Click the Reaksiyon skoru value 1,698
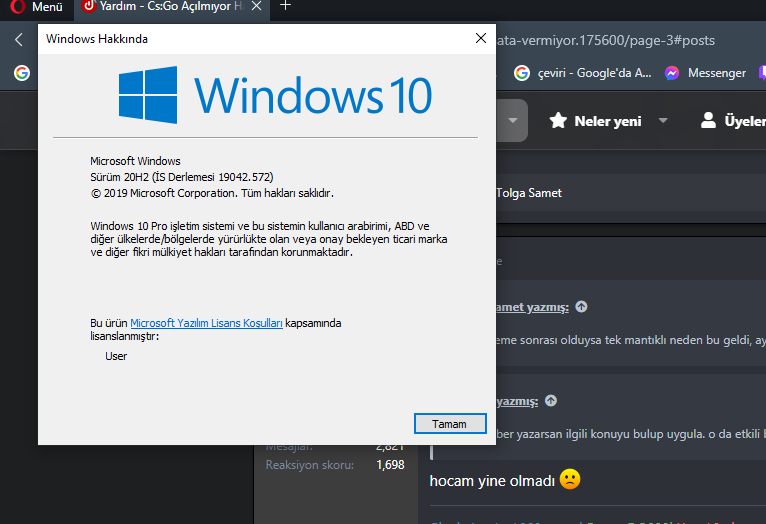The width and height of the screenshot is (766, 524). [390, 464]
